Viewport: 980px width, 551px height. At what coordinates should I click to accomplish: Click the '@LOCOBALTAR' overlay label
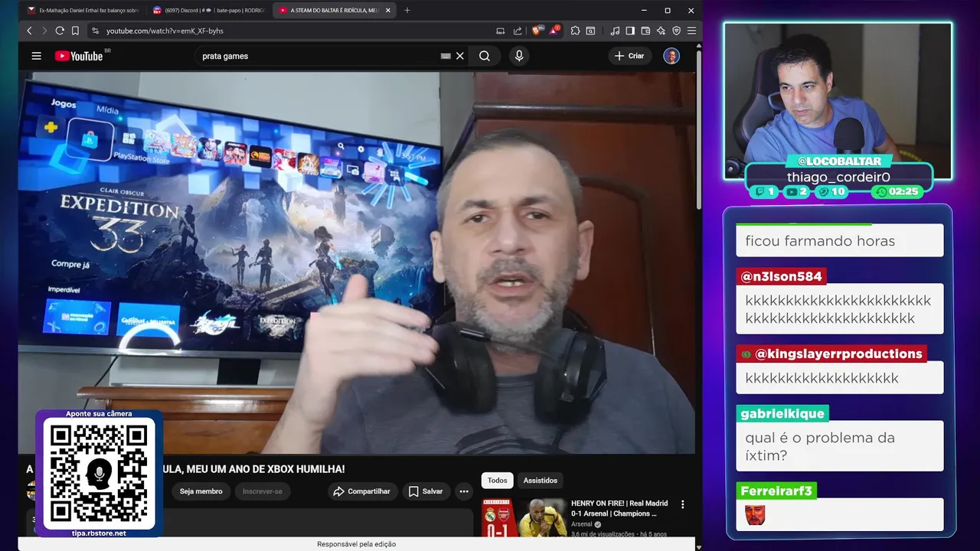point(838,161)
